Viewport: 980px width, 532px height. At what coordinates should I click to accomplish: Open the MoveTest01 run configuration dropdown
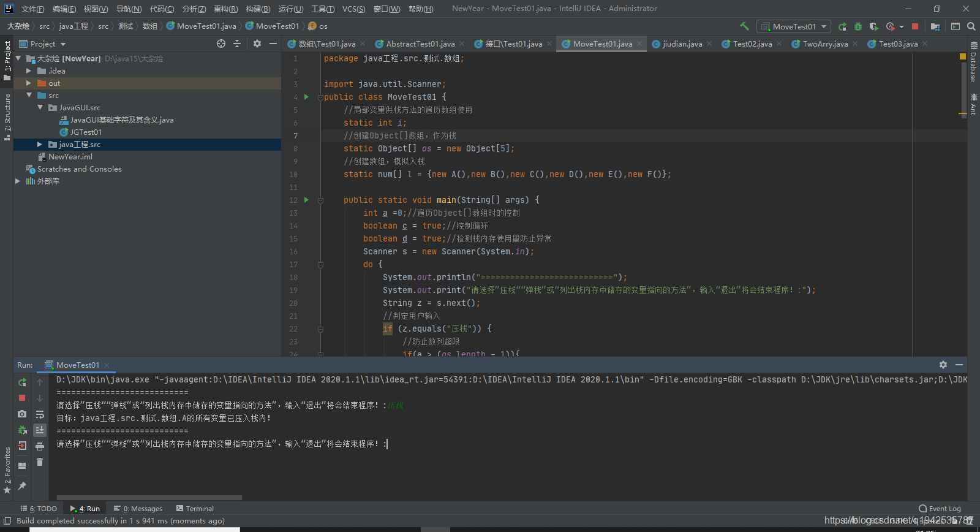(x=793, y=26)
